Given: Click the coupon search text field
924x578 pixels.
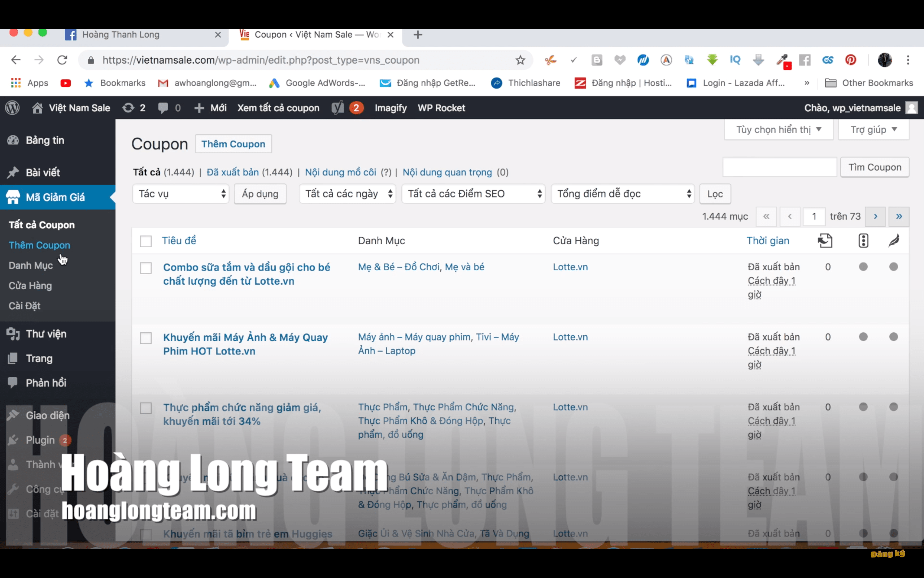Looking at the screenshot, I should click(780, 167).
